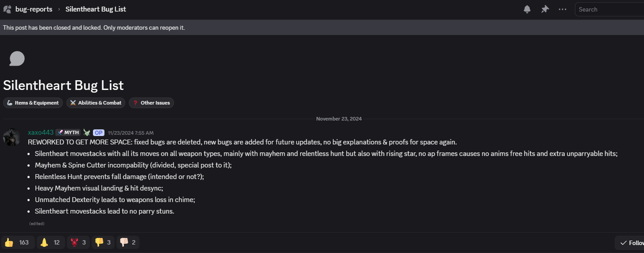Toggle the thumbs up reaction with 163

[17, 242]
